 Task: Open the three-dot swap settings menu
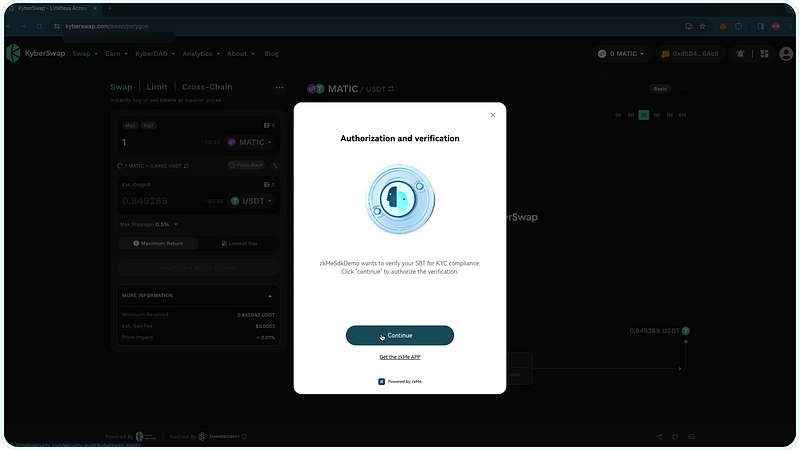tap(279, 87)
